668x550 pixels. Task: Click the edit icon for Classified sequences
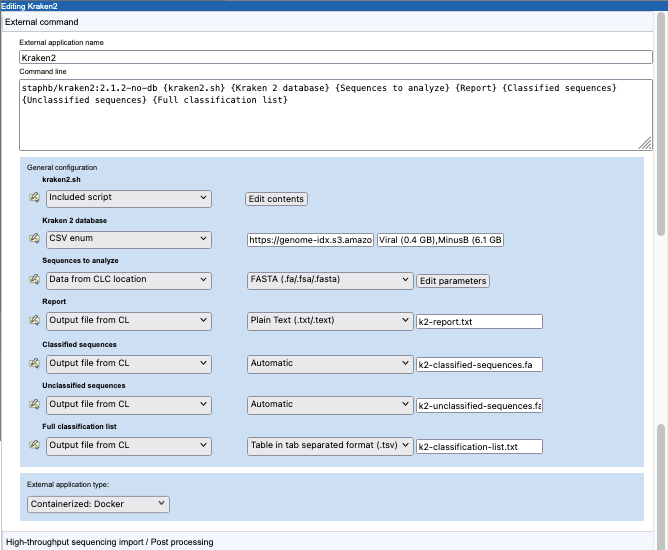coord(33,364)
